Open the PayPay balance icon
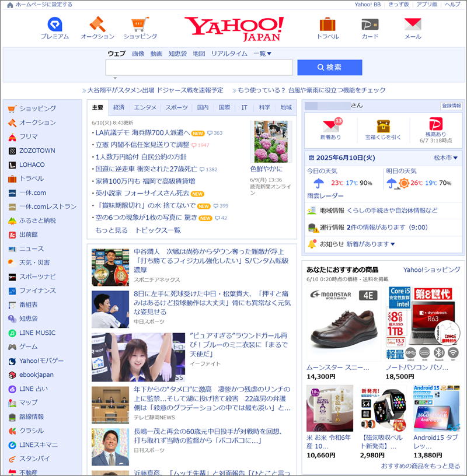The image size is (467, 476). (x=435, y=124)
